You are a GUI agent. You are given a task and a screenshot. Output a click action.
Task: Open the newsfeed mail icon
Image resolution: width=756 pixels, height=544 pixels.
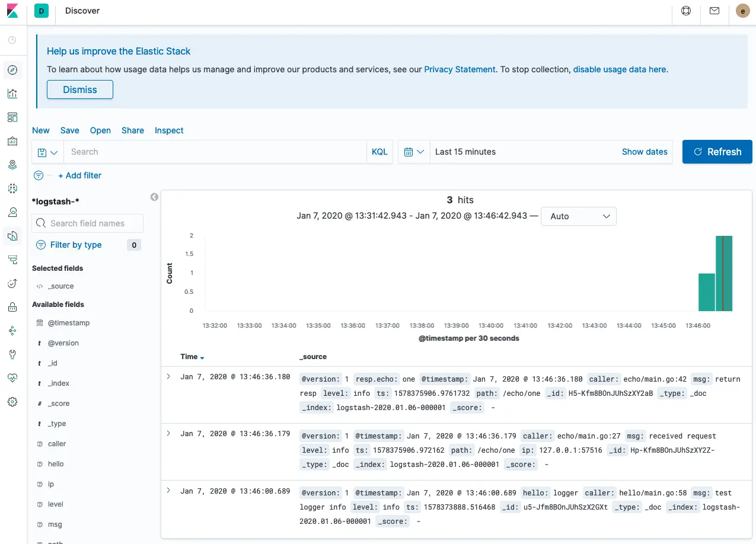click(714, 11)
